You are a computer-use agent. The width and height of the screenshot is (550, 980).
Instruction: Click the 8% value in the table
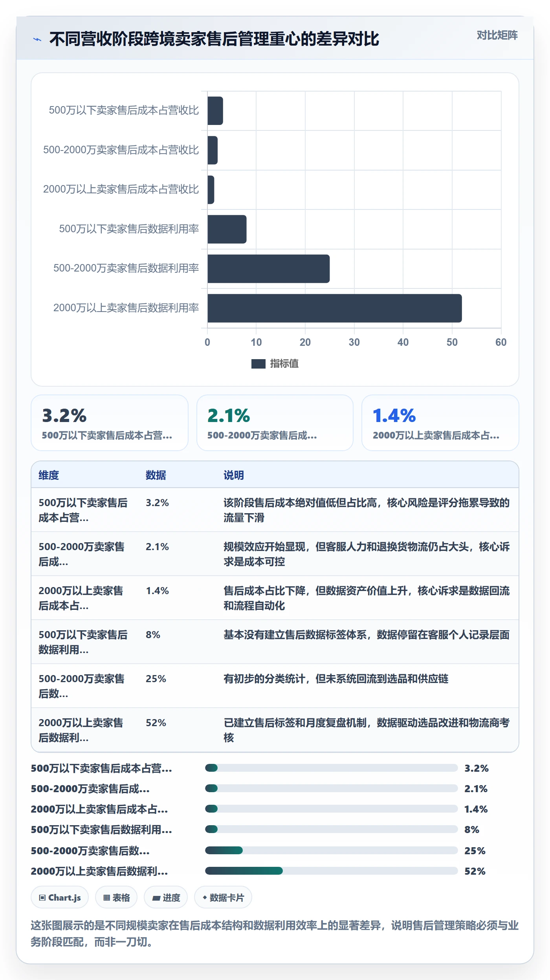pyautogui.click(x=153, y=635)
